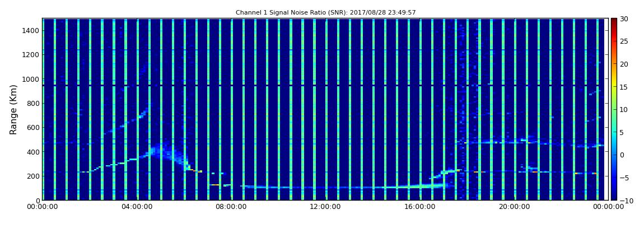The width and height of the screenshot is (644, 228).
Task: Click the yellow band of the colorbar
Action: [x=614, y=82]
